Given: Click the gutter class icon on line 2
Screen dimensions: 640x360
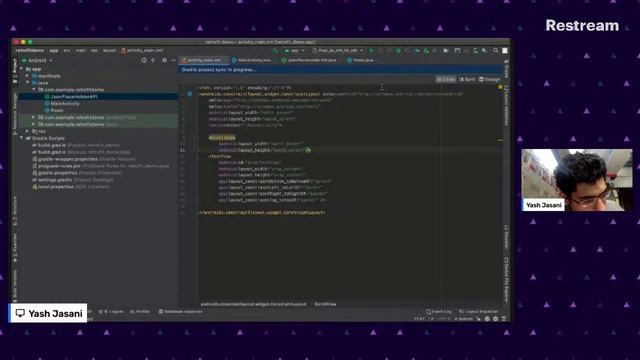Looking at the screenshot, I should pos(190,94).
